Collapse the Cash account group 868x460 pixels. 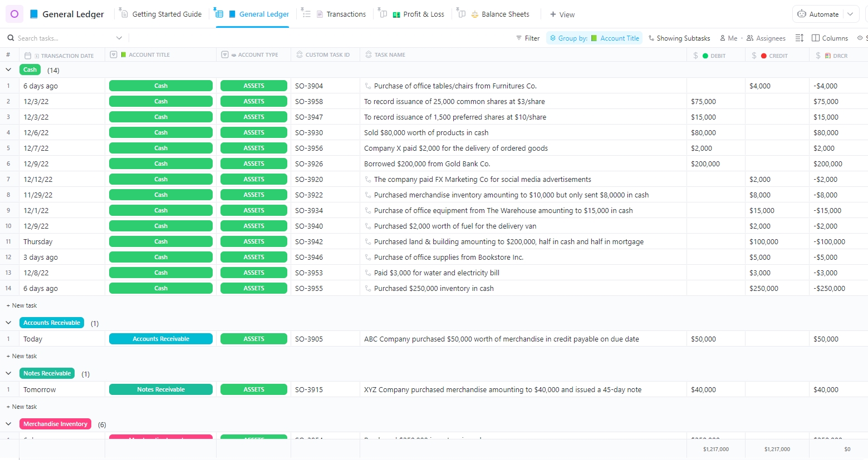click(8, 70)
